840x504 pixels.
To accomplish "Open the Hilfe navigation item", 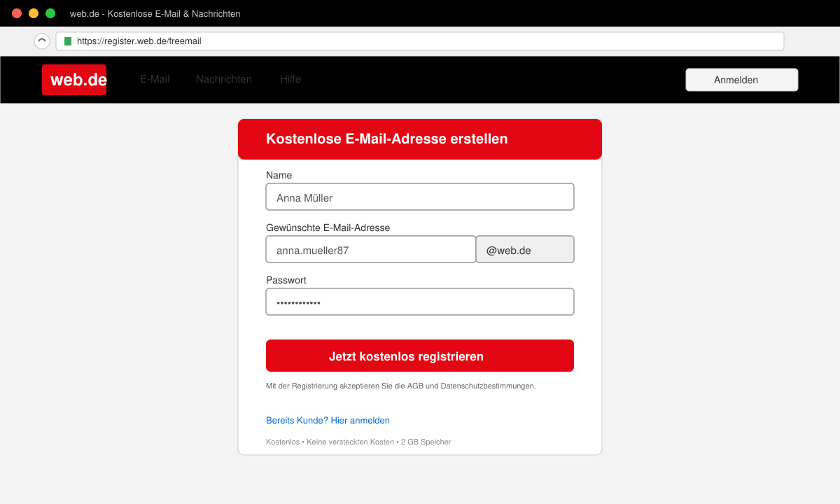I will [x=290, y=79].
